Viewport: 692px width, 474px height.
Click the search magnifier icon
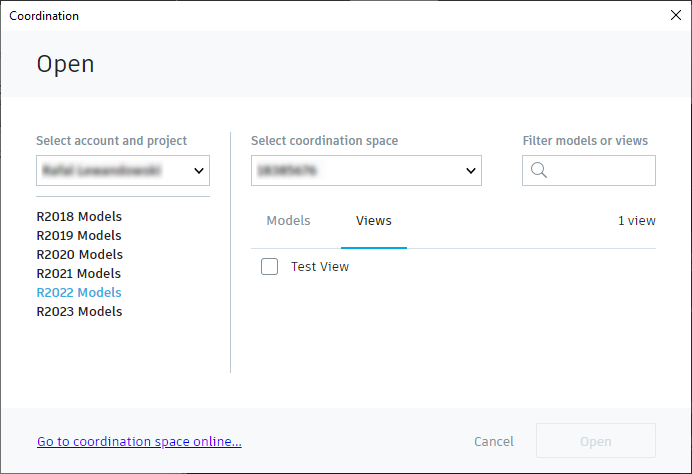(x=538, y=170)
